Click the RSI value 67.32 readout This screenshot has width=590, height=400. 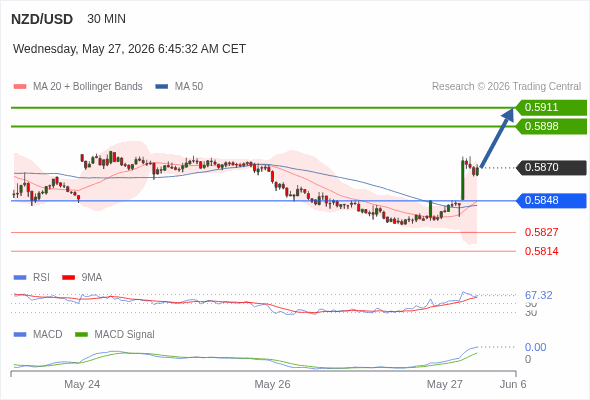click(x=538, y=295)
